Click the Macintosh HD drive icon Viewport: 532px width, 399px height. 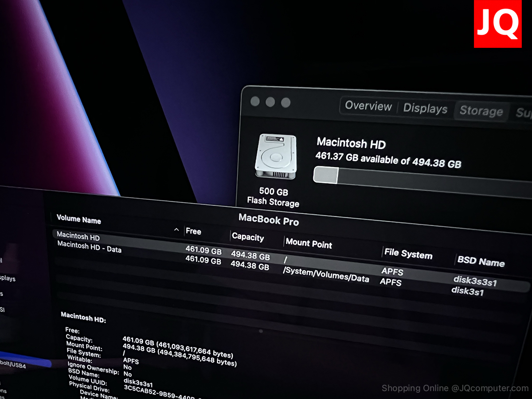[x=275, y=157]
